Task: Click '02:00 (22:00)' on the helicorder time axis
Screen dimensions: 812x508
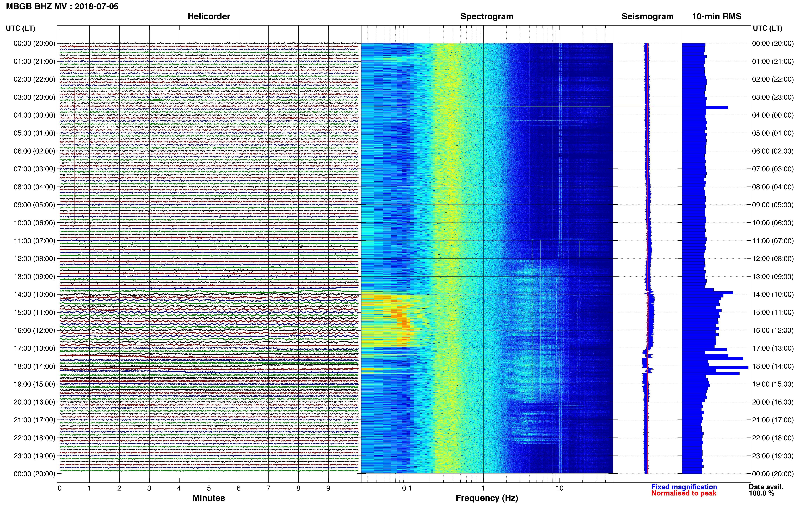Action: tap(34, 79)
